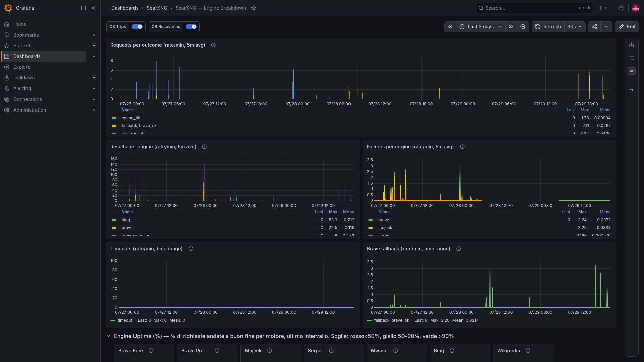Open the plus new menu
The width and height of the screenshot is (644, 362).
[x=603, y=8]
